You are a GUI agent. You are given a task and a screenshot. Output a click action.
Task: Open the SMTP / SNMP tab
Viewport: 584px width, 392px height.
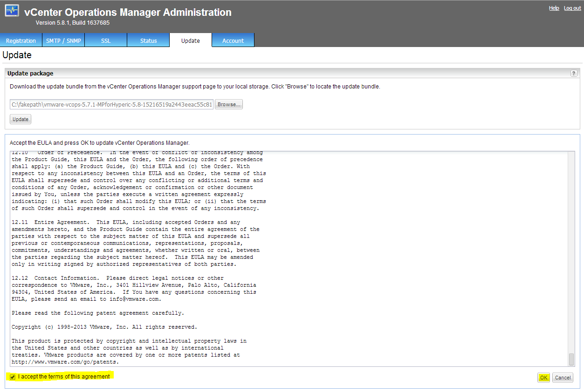point(63,40)
